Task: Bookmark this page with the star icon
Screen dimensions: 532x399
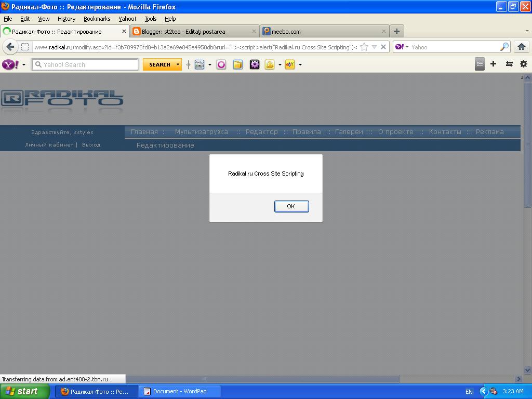Action: 364,47
